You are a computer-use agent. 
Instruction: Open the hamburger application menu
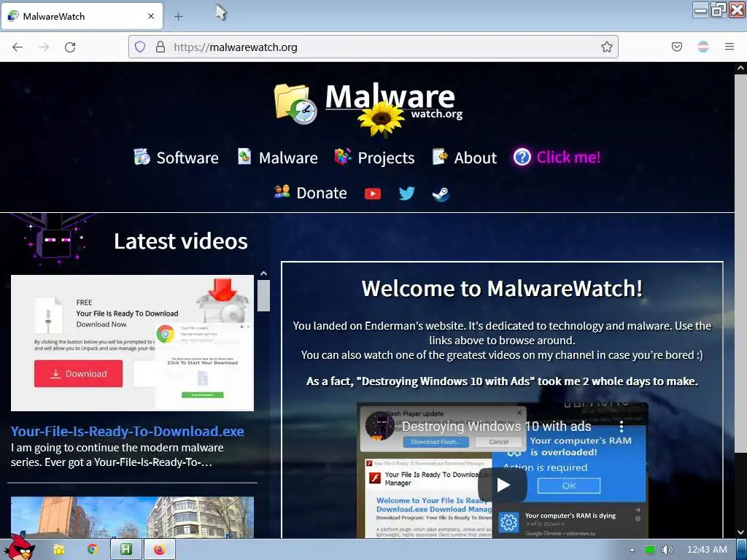click(729, 47)
